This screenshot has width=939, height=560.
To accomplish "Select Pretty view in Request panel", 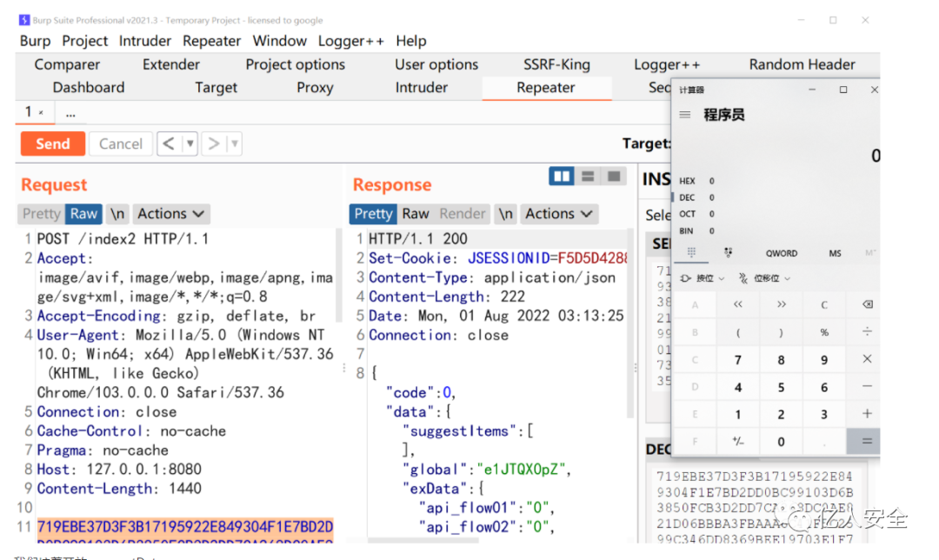I will pyautogui.click(x=42, y=214).
